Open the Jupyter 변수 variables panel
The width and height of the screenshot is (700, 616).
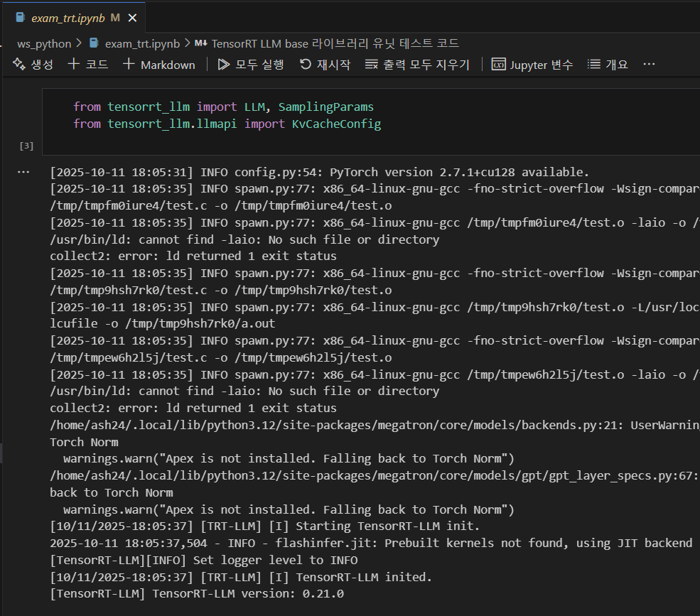[532, 65]
